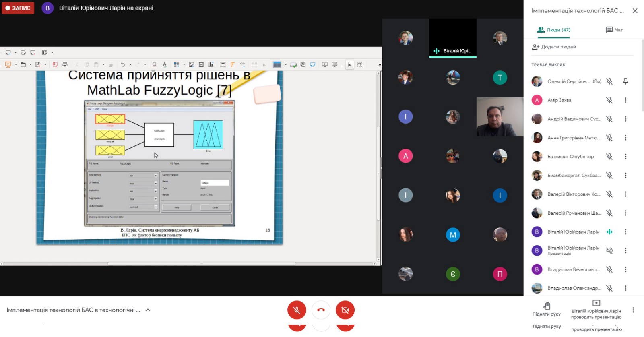
Task: Click the mic icon beside Амір Захва
Action: pos(609,100)
